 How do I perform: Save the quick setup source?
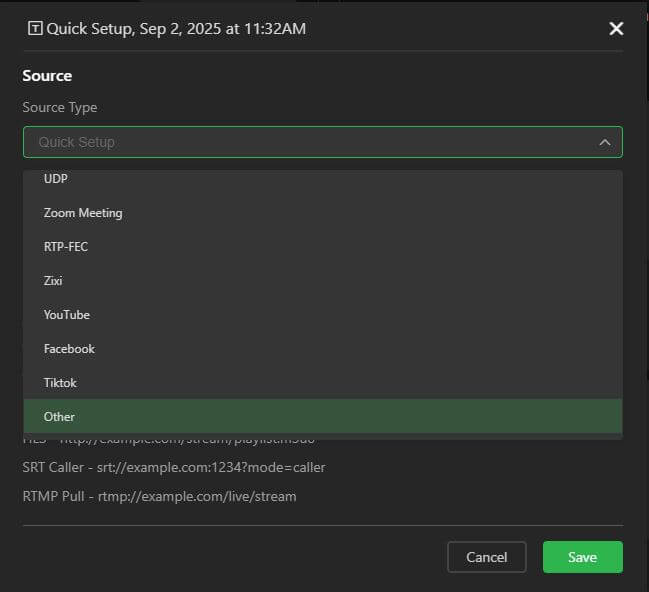click(582, 557)
